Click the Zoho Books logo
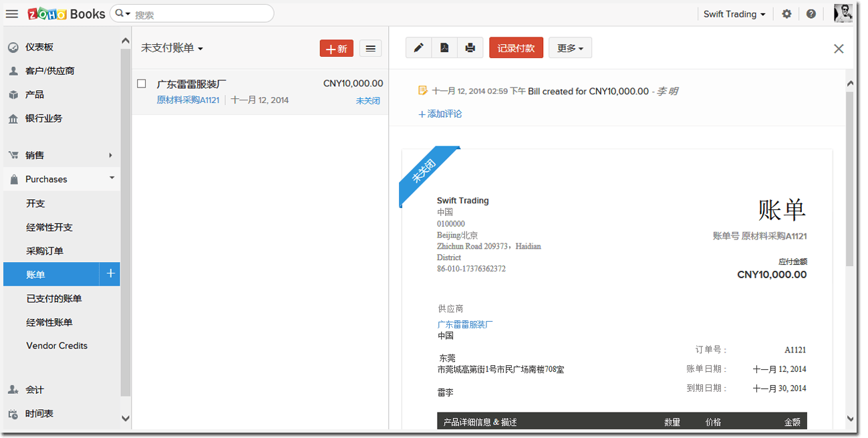The height and width of the screenshot is (438, 868). (x=66, y=14)
